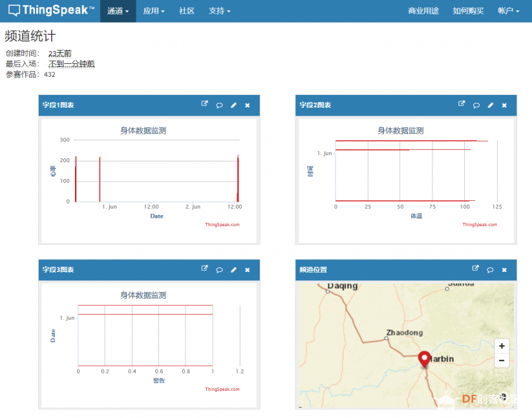532x418 pixels.
Task: Open Field 1 chart in new window
Action: (x=204, y=104)
